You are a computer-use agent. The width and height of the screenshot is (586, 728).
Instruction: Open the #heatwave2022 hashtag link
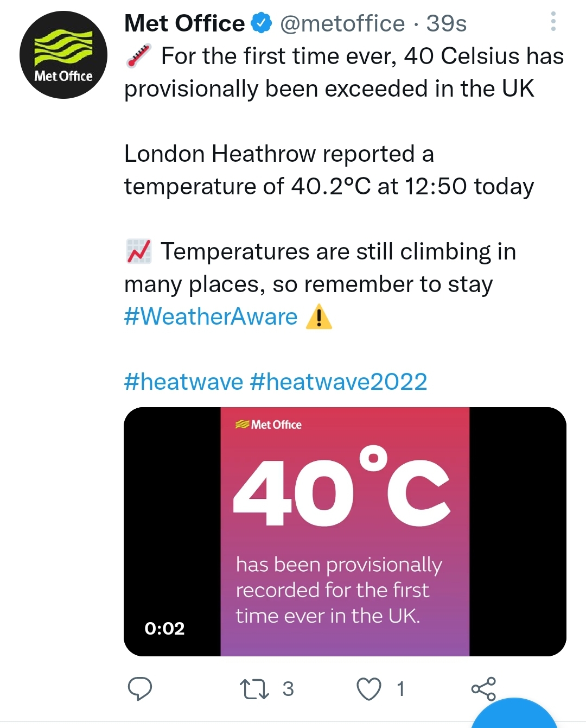(339, 382)
